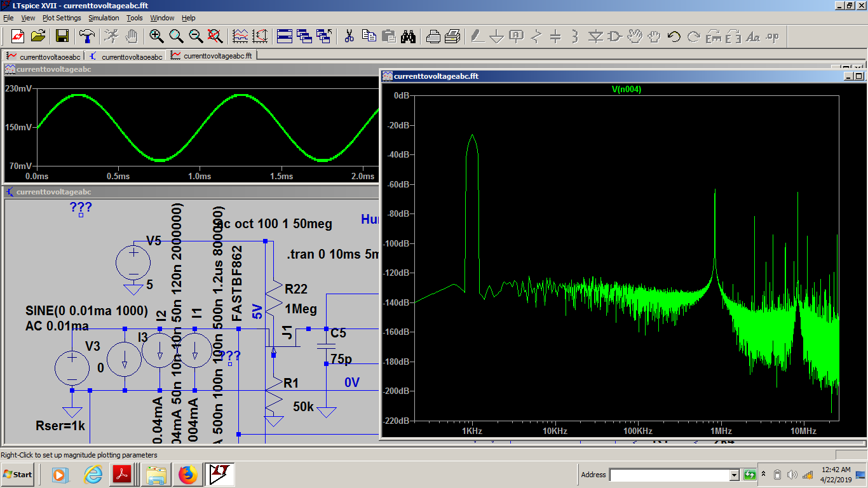Click the V5 source label in schematic
868x488 pixels.
point(154,241)
